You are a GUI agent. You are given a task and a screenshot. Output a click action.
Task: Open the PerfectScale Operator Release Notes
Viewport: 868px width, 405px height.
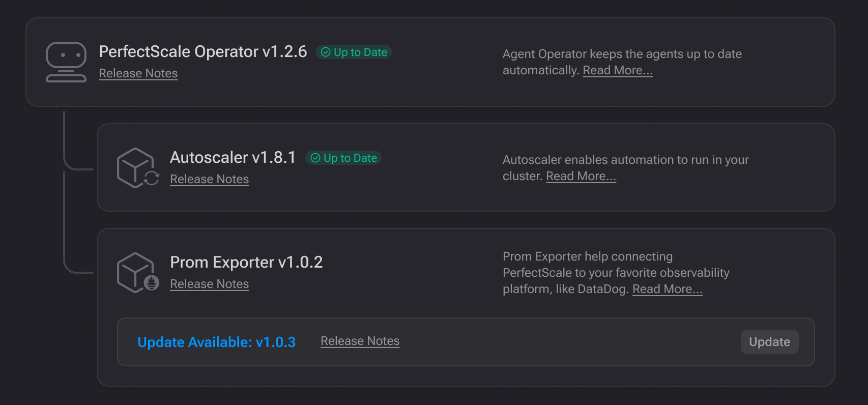[138, 73]
